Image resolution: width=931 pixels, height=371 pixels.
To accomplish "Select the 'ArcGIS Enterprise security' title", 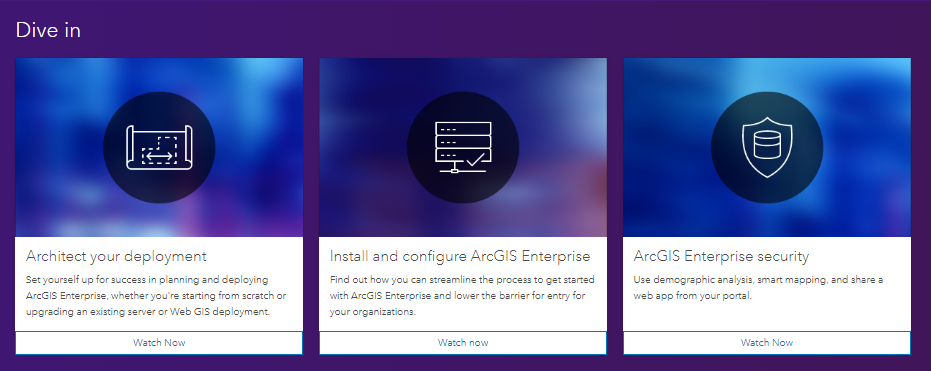I will pos(721,256).
